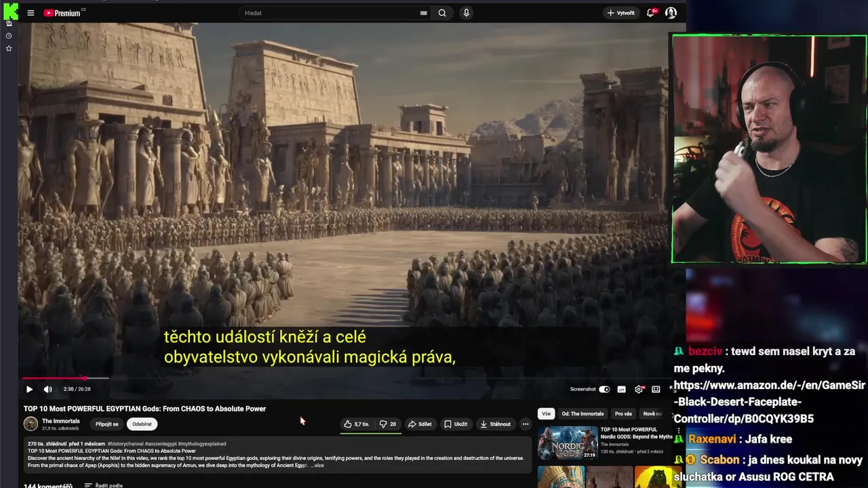The width and height of the screenshot is (868, 488).
Task: Open The Immortals channel name link
Action: click(x=61, y=421)
